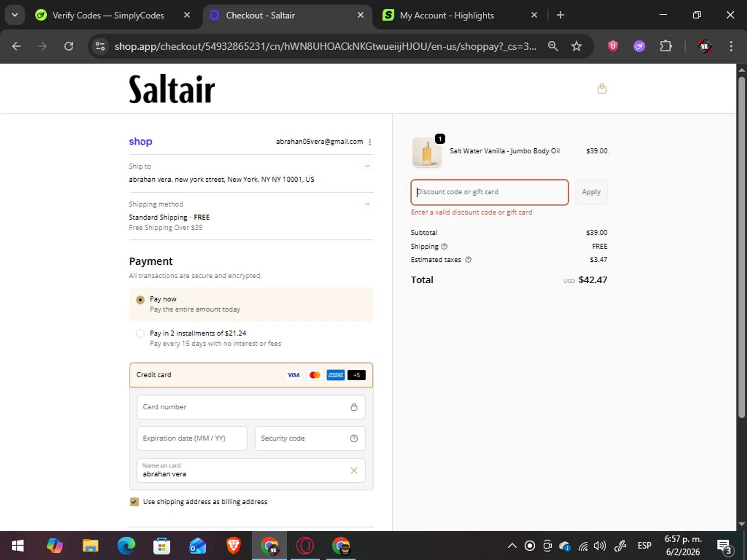Open Brave browser from taskbar
747x560 pixels.
tap(234, 546)
